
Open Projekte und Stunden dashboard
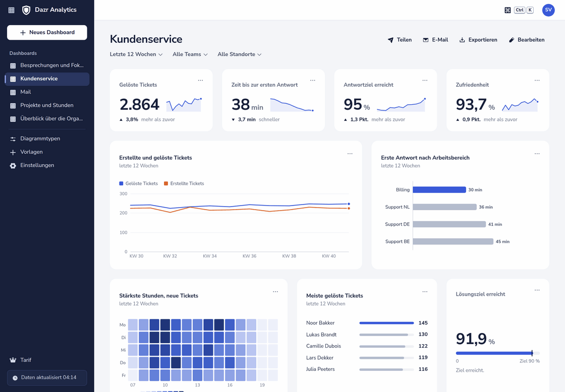[x=47, y=105]
